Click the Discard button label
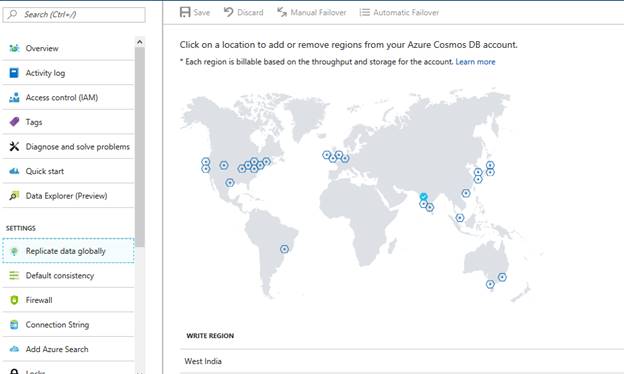Viewport: 624px width, 374px height. pos(250,12)
